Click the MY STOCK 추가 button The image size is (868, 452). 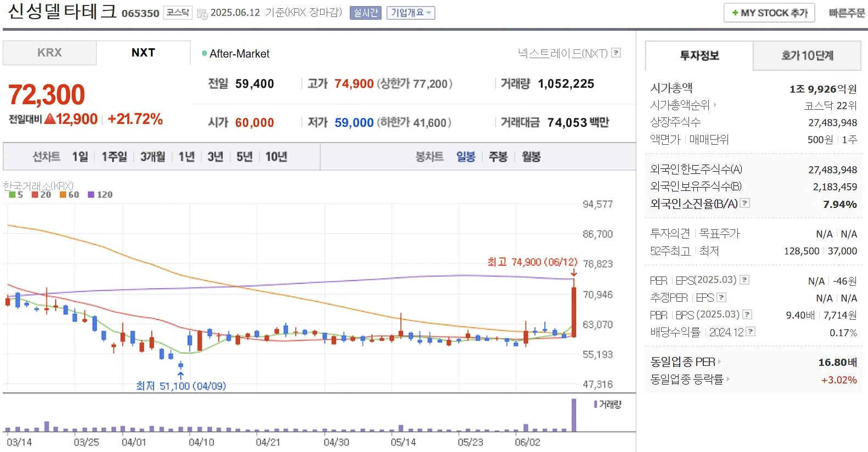pyautogui.click(x=769, y=13)
